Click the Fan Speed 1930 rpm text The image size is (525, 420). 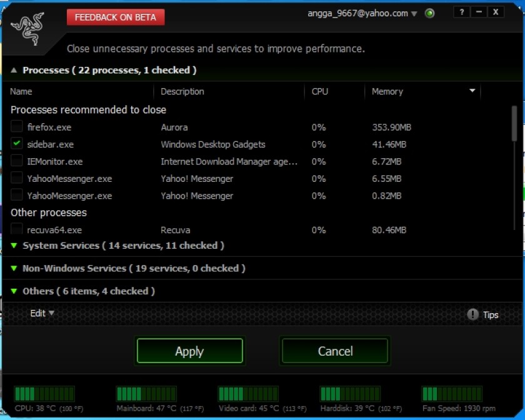[459, 408]
